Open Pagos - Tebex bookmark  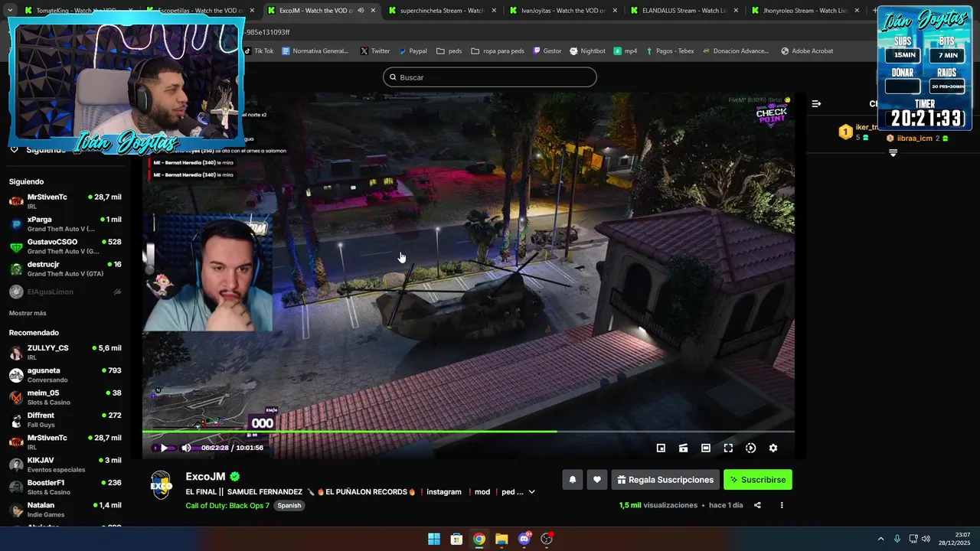670,51
